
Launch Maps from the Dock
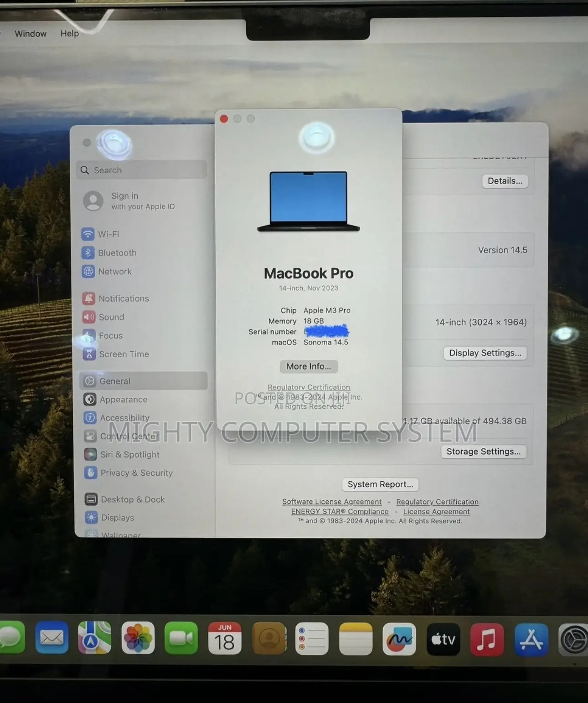coord(94,638)
